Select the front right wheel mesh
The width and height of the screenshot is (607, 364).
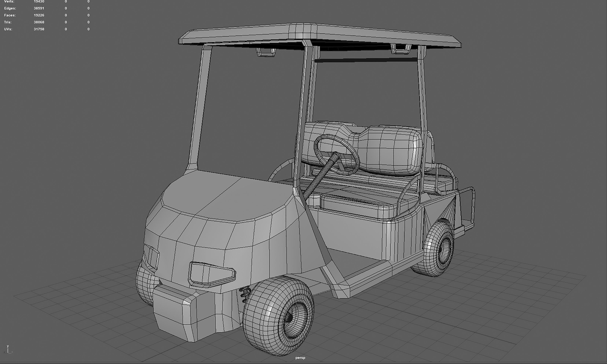(278, 316)
